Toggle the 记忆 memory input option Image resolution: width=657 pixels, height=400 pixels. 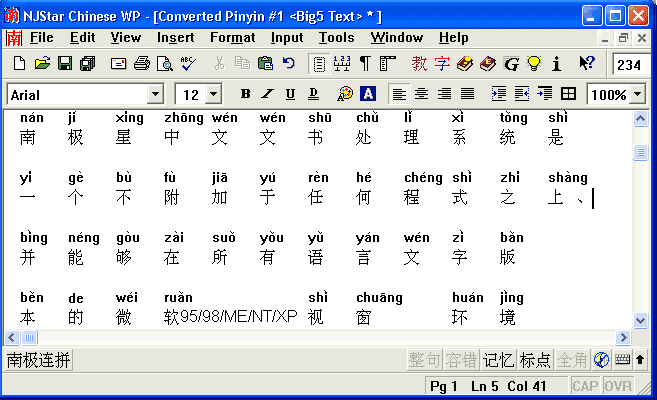pyautogui.click(x=498, y=360)
